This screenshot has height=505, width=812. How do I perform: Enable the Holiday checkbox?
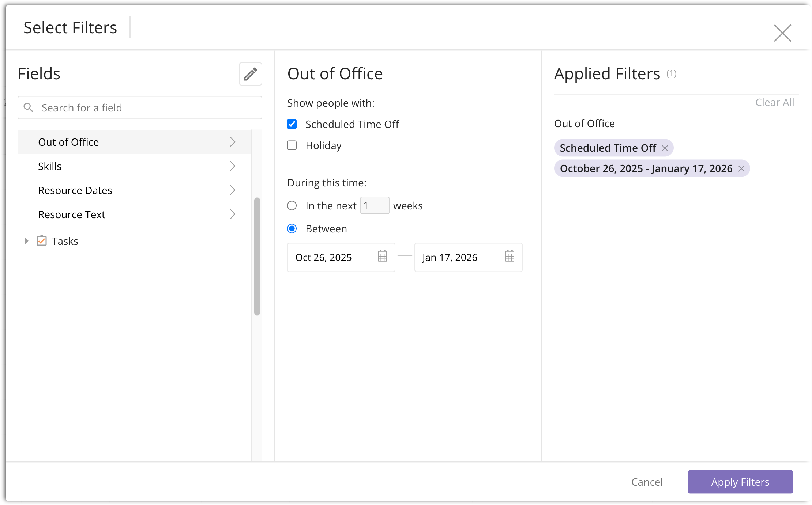click(x=292, y=145)
